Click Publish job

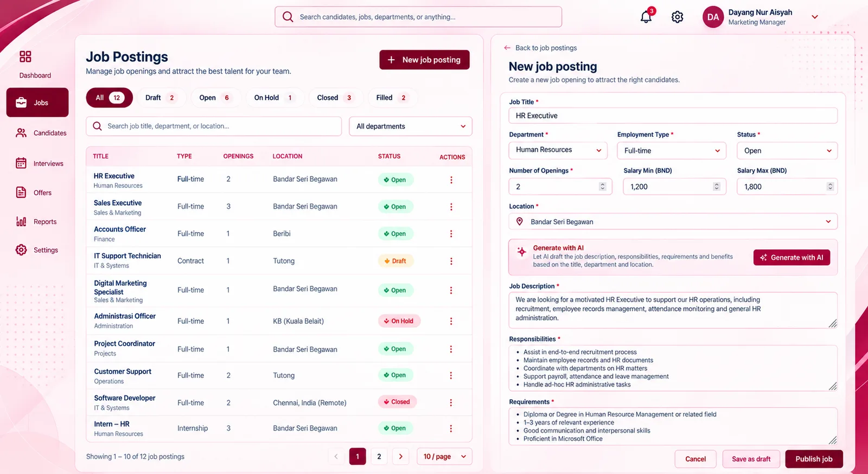point(814,459)
